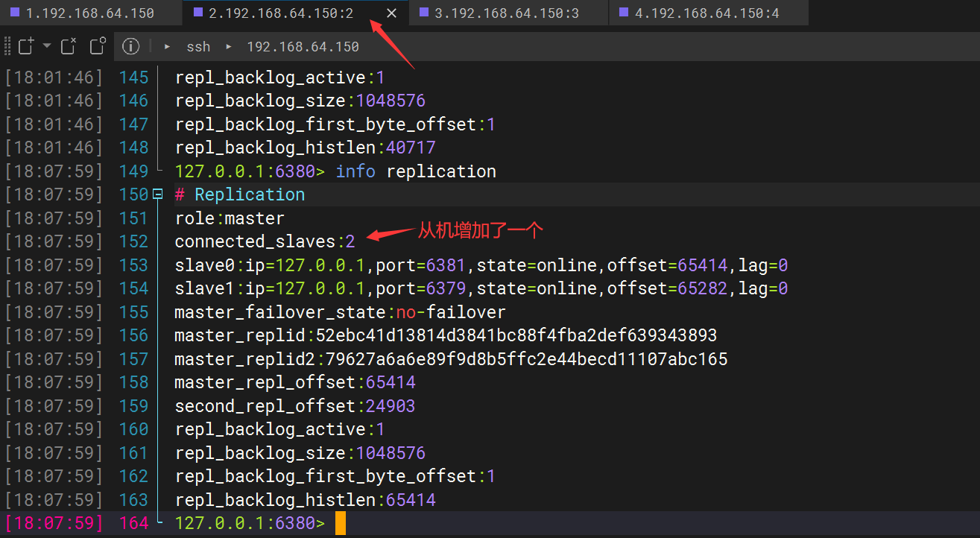
Task: Click repl_backlog_active:1 on line 160
Action: pyautogui.click(x=279, y=429)
